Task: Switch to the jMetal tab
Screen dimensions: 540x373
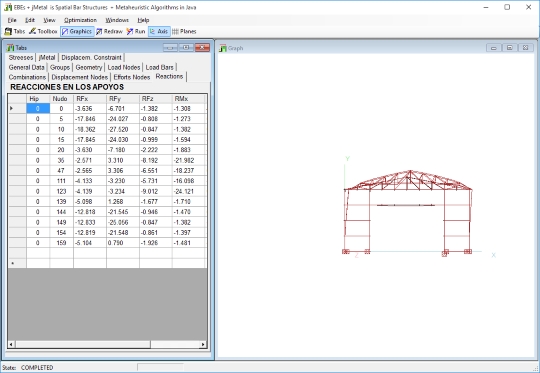Action: 47,58
